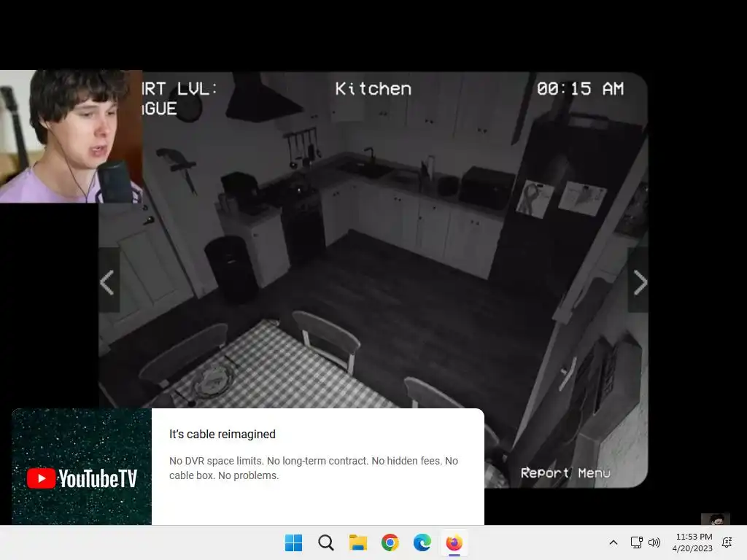747x560 pixels.
Task: Launch Microsoft Edge from the taskbar
Action: (422, 542)
